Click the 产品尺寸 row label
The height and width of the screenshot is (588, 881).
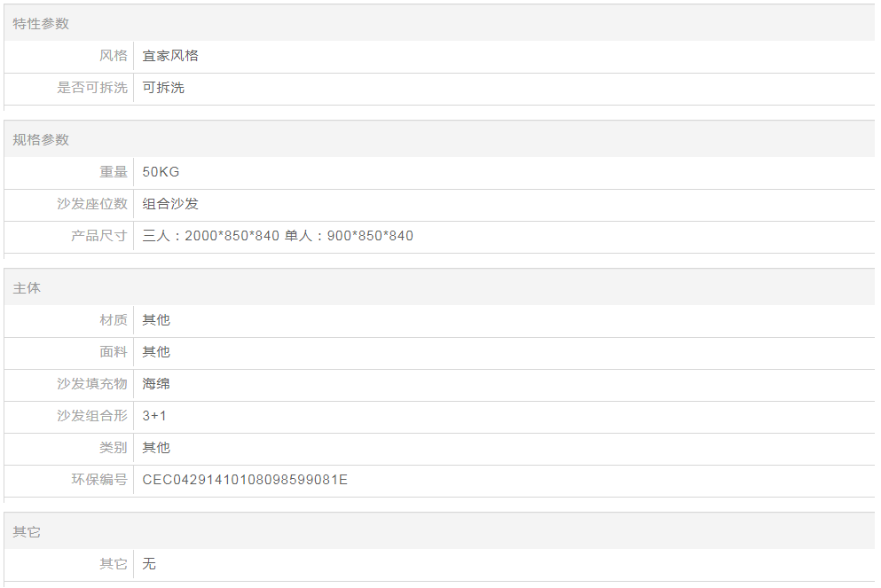click(99, 236)
